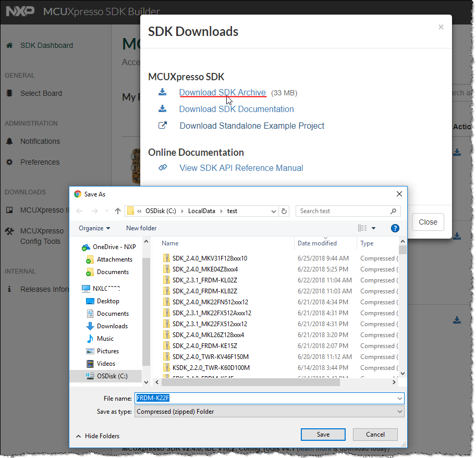Open the View SDK API Reference Manual link

[241, 168]
